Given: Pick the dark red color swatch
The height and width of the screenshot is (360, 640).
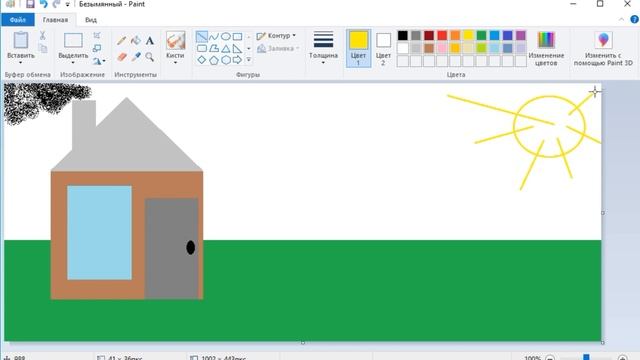Looking at the screenshot, I should pos(429,36).
